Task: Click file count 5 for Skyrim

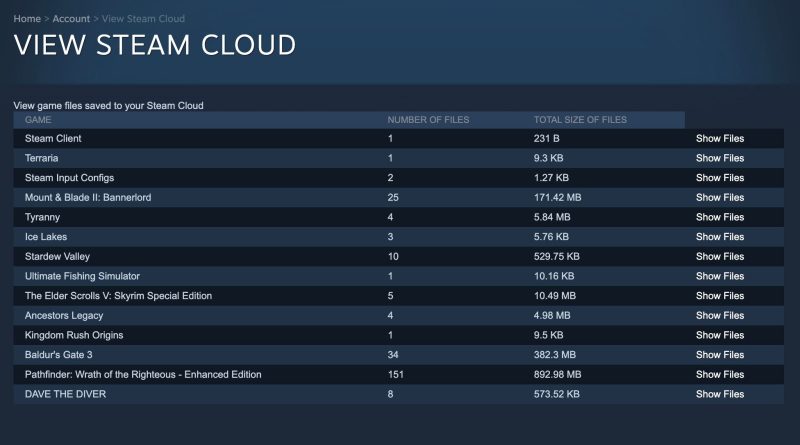Action: click(390, 295)
